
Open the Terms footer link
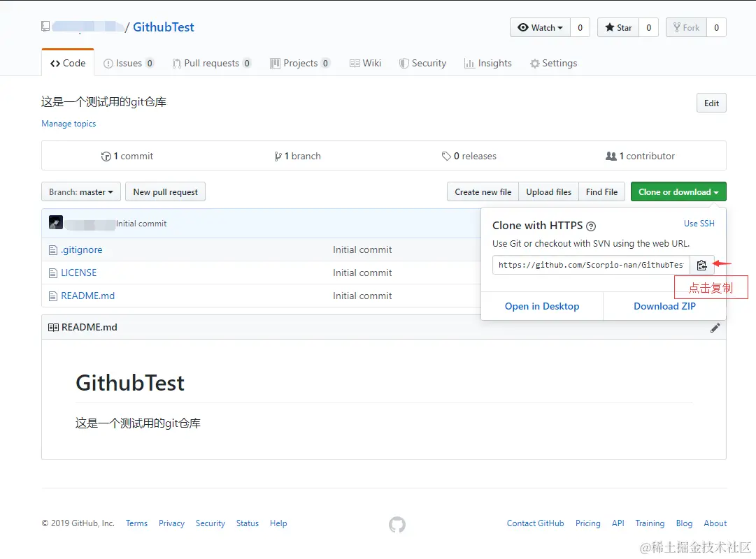click(136, 523)
